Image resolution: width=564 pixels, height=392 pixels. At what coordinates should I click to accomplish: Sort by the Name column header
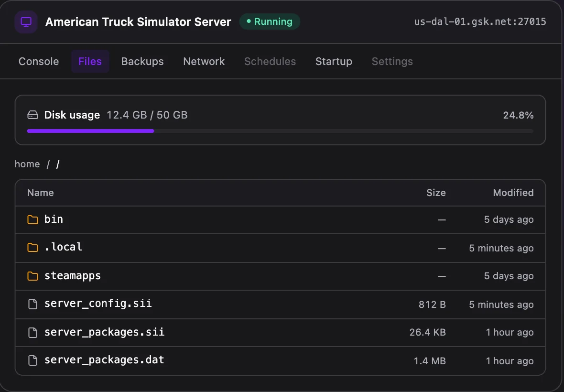tap(41, 193)
